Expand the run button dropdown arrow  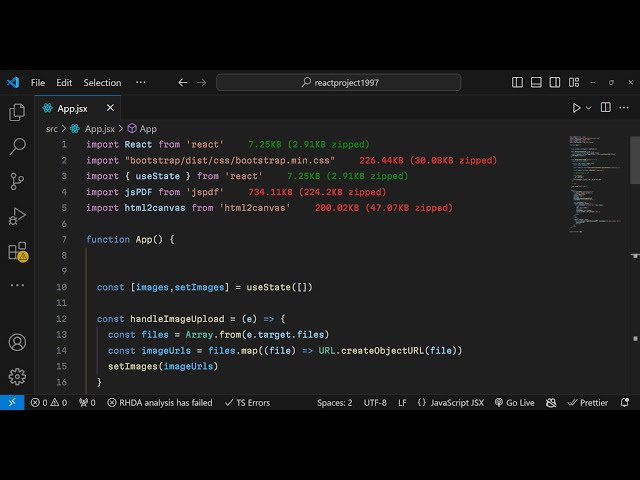tap(589, 108)
